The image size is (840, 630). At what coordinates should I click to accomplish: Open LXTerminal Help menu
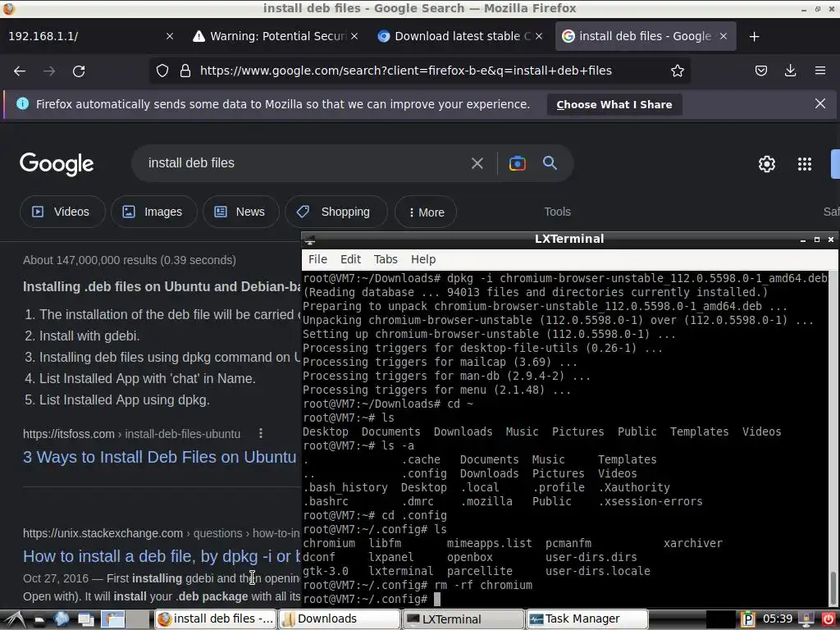[422, 259]
